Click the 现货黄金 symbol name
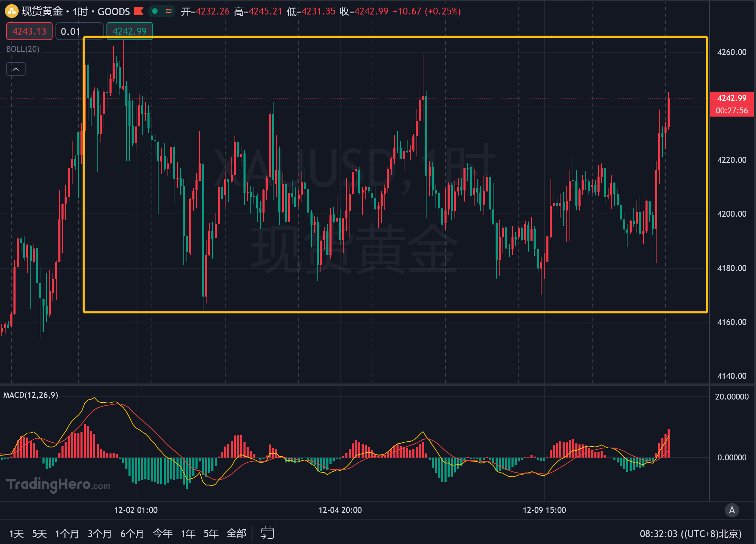Image resolution: width=756 pixels, height=544 pixels. pyautogui.click(x=42, y=11)
